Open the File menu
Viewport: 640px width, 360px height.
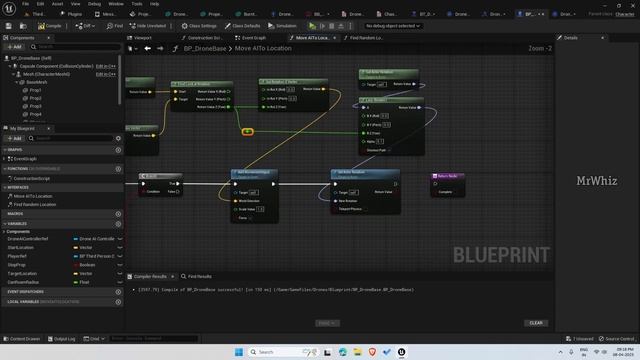point(25,4)
